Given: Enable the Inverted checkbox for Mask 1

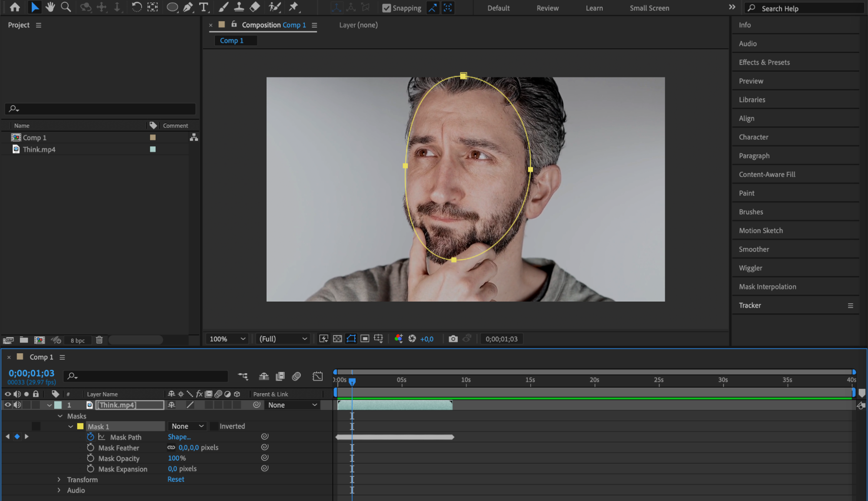Looking at the screenshot, I should 214,426.
